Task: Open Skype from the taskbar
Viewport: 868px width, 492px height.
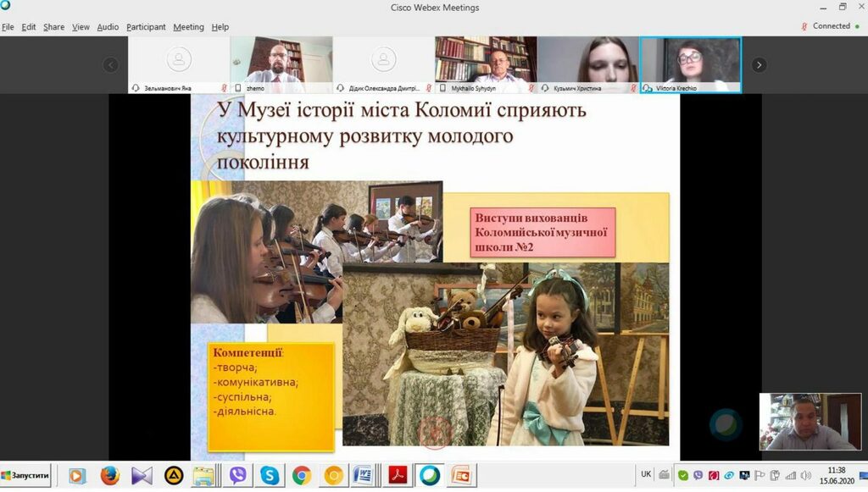Action: click(270, 476)
